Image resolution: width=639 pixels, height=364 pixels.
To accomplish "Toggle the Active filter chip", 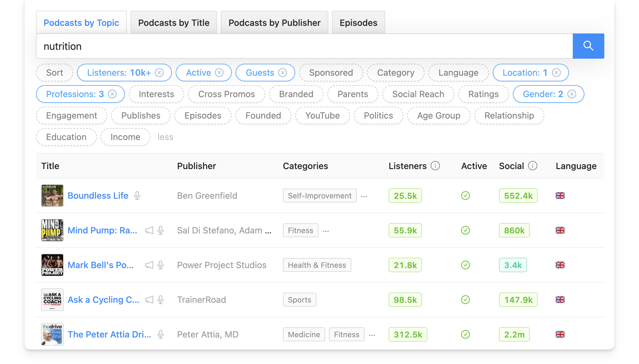I will [198, 73].
